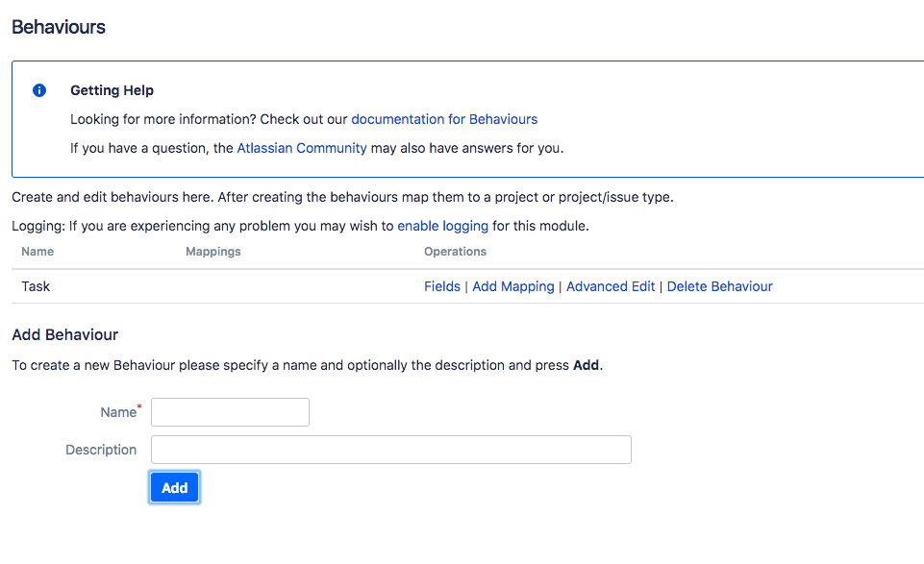924x564 pixels.
Task: Click the Add Behaviour section heading
Action: coord(64,334)
